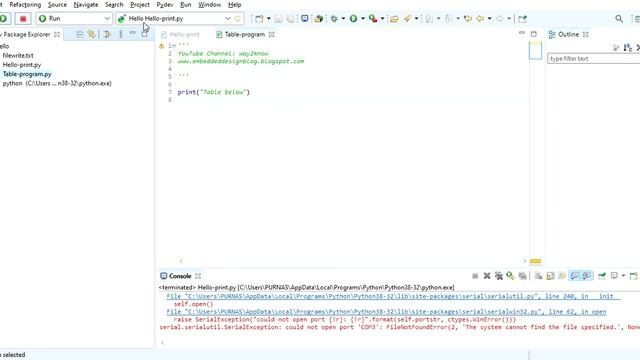The image size is (640, 360).
Task: Select Hello-print.py in Package Explorer
Action: point(22,64)
